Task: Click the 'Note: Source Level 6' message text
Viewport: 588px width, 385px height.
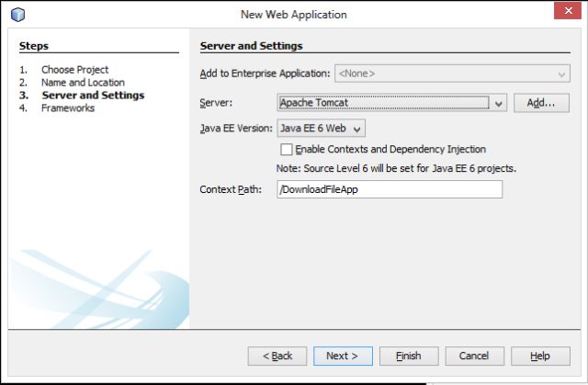Action: click(396, 168)
